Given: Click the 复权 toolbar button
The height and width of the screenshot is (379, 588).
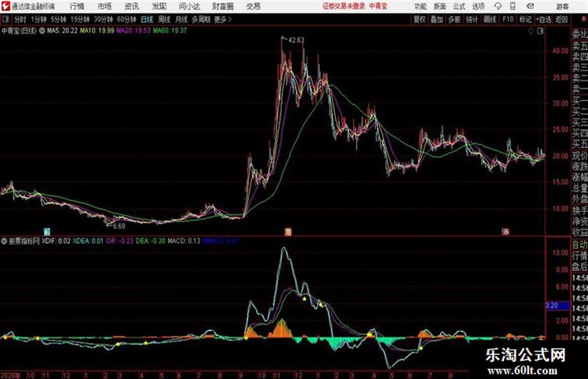Looking at the screenshot, I should (419, 19).
